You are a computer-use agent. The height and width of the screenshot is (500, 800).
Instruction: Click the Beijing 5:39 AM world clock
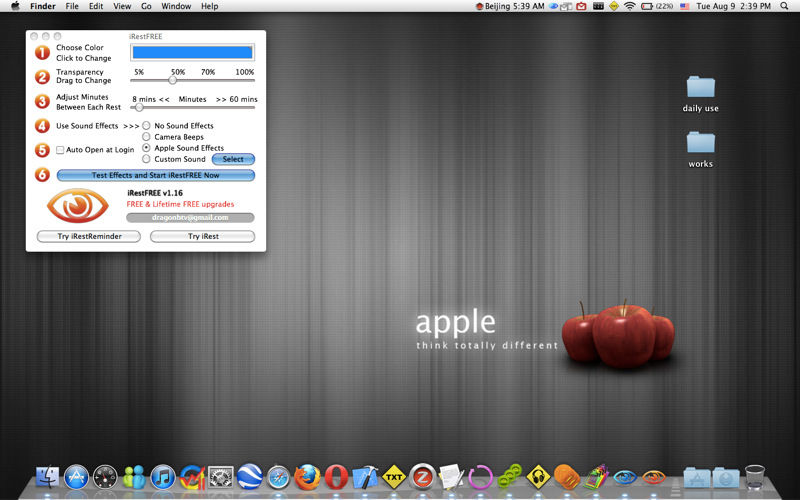510,6
